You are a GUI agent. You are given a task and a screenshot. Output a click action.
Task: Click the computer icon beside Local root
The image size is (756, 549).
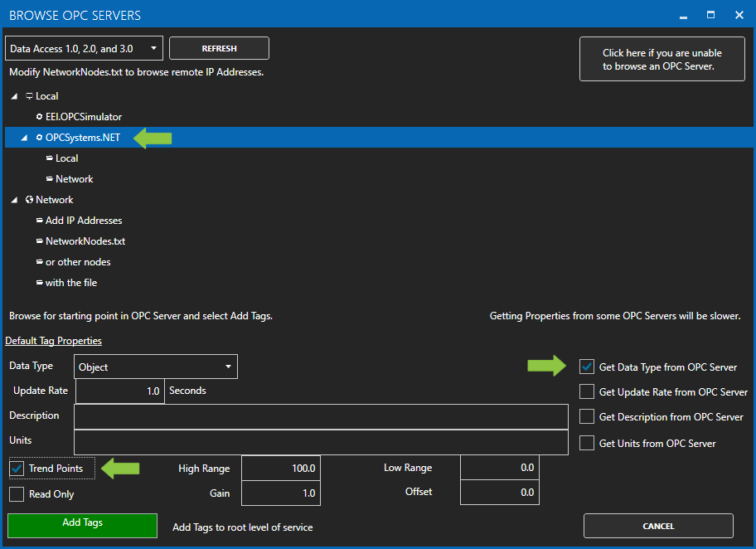pyautogui.click(x=29, y=96)
